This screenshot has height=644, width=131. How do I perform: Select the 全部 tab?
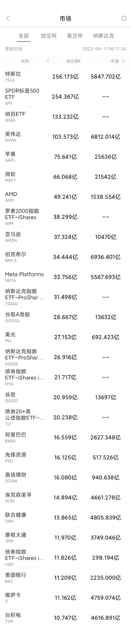(24, 36)
